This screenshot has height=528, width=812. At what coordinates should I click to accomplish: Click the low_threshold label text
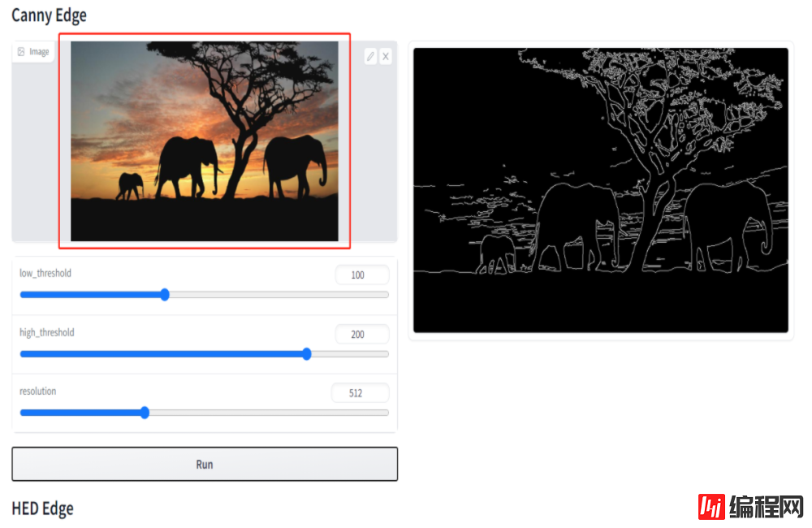(45, 273)
